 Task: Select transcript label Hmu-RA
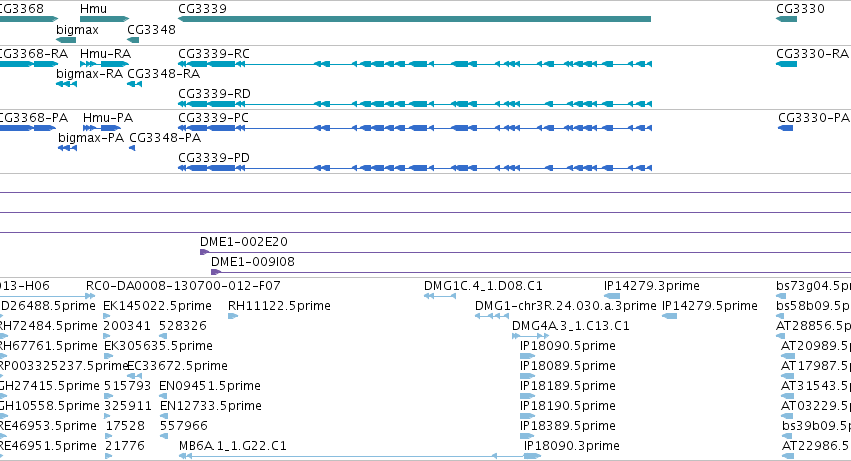tap(105, 54)
